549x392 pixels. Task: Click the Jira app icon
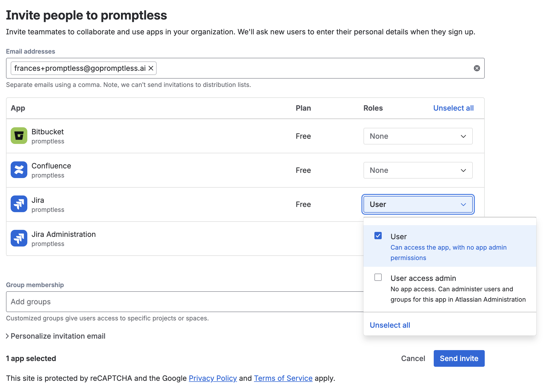pos(18,204)
